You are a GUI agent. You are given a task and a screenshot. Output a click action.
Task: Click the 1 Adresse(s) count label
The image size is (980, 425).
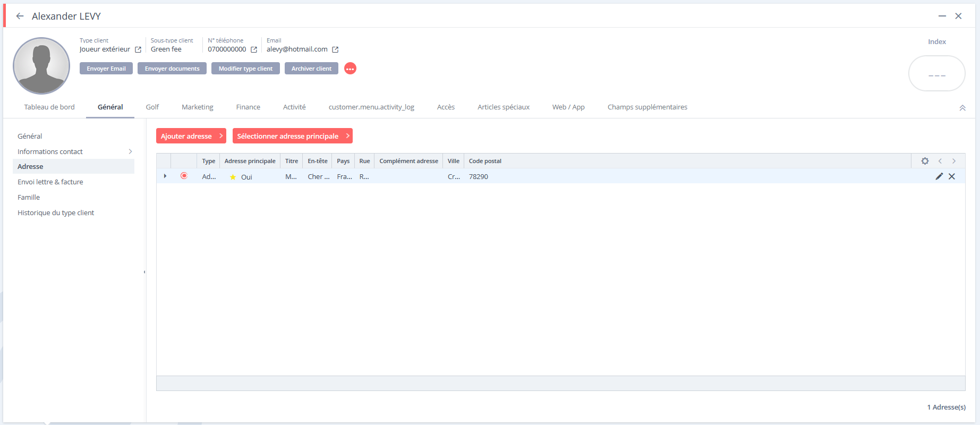[x=947, y=407]
